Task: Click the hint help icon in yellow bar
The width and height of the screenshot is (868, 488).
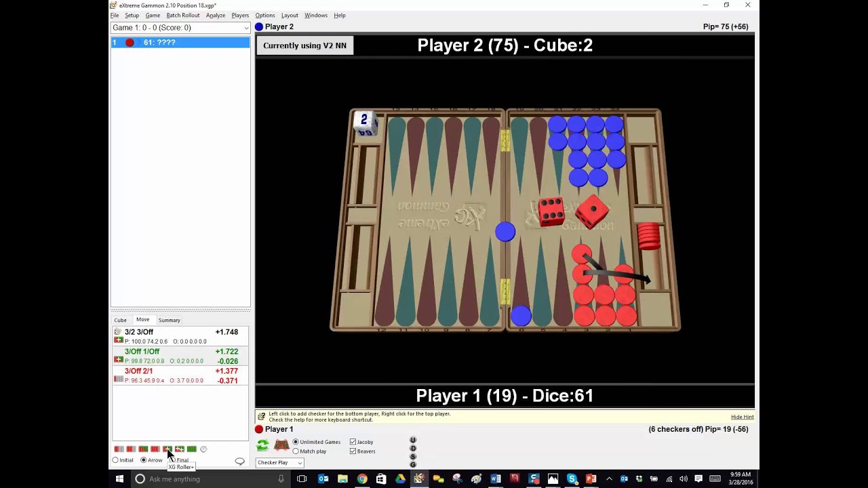Action: pyautogui.click(x=261, y=417)
